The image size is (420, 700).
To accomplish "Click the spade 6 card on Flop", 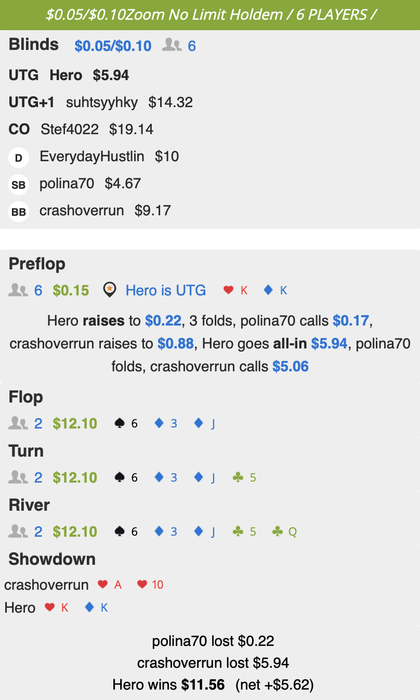I will point(126,423).
